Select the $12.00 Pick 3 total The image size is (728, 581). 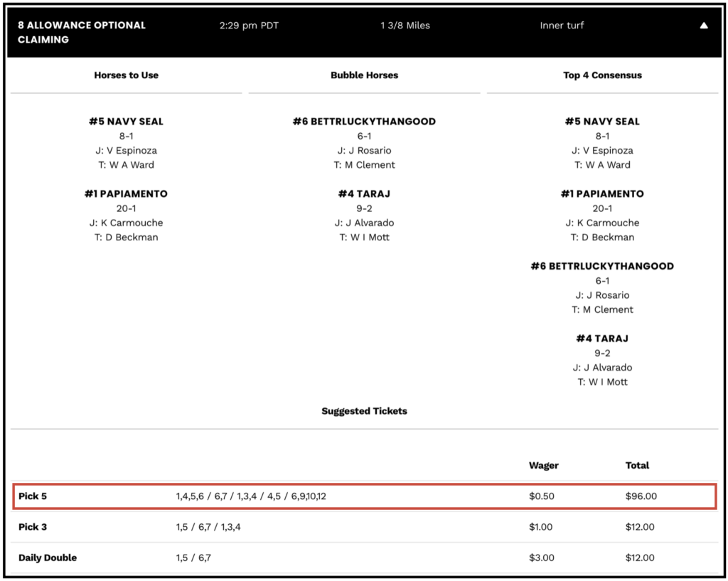pos(640,527)
